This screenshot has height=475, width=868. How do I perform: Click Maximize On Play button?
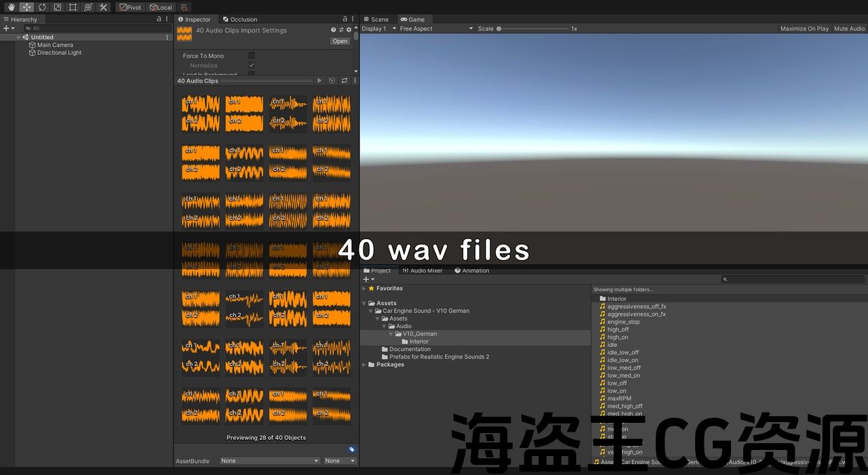tap(804, 28)
